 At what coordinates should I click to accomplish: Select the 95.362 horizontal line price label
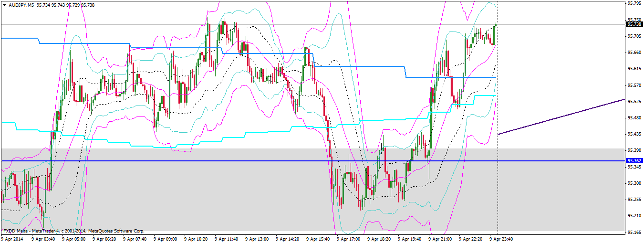(634, 161)
